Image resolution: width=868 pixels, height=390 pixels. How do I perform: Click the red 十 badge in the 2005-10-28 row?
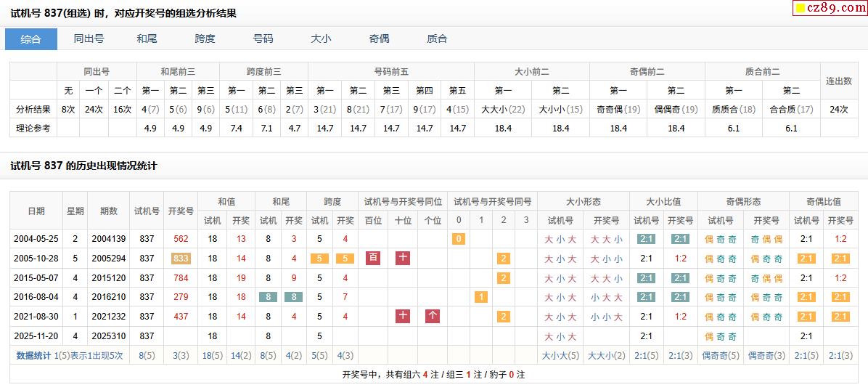tap(403, 258)
